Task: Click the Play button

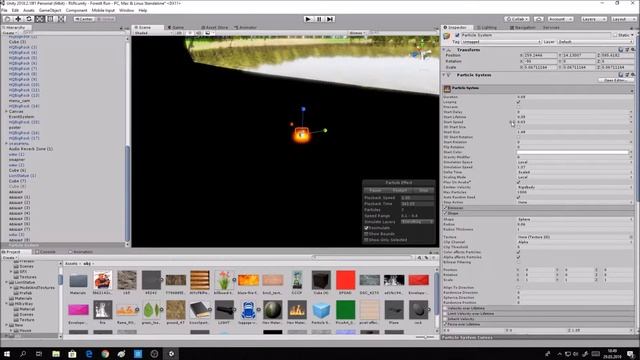Action: 308,19
